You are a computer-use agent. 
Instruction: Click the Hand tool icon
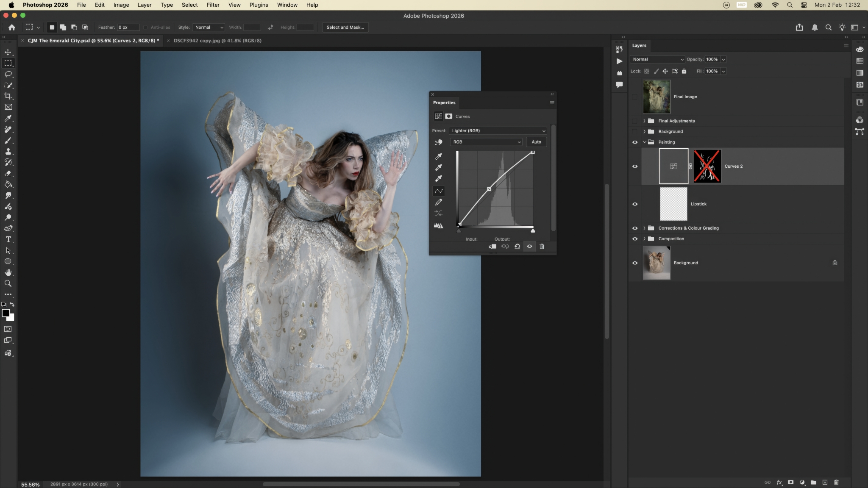pyautogui.click(x=8, y=272)
